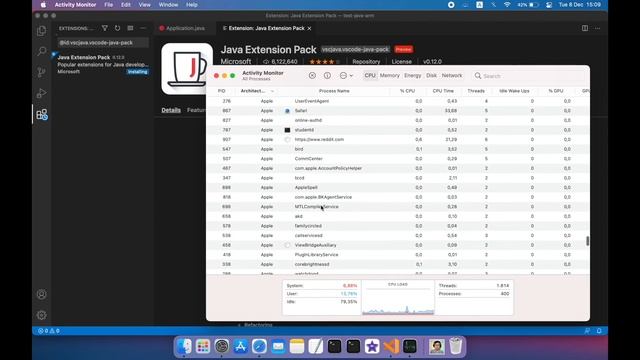Click the CPU Load graph

pos(398,298)
